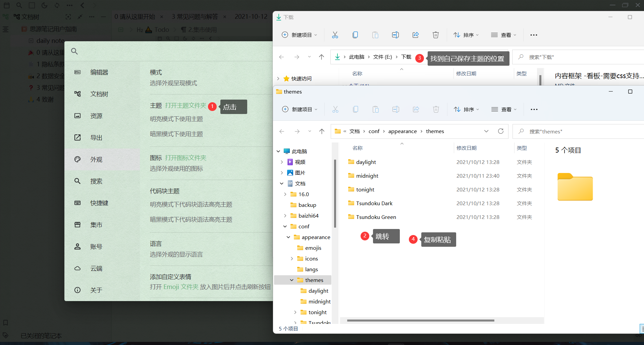
Task: Click the 打开图标文件夹 link
Action: (x=185, y=158)
